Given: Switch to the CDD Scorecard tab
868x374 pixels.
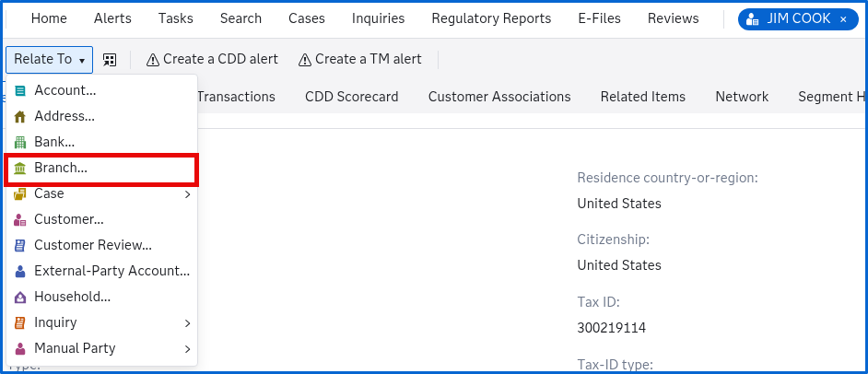Looking at the screenshot, I should 351,97.
